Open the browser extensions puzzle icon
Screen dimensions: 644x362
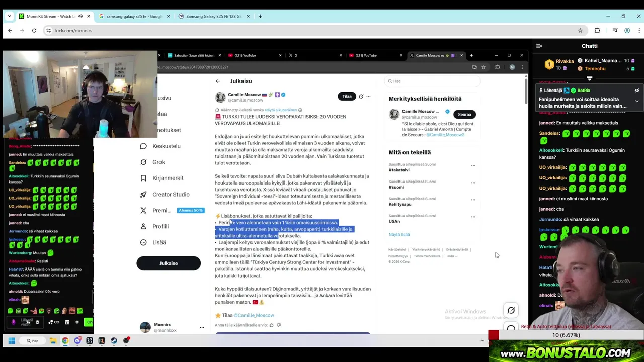[597, 31]
